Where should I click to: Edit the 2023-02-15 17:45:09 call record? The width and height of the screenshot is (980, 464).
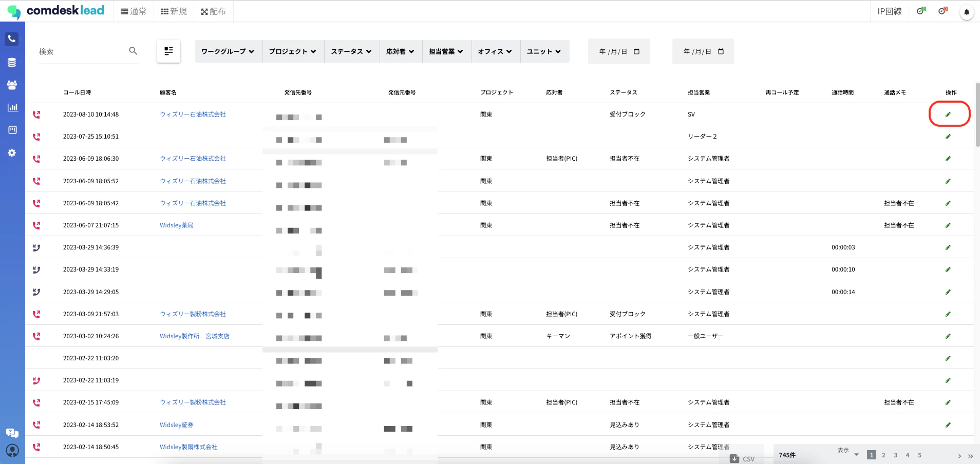click(948, 402)
